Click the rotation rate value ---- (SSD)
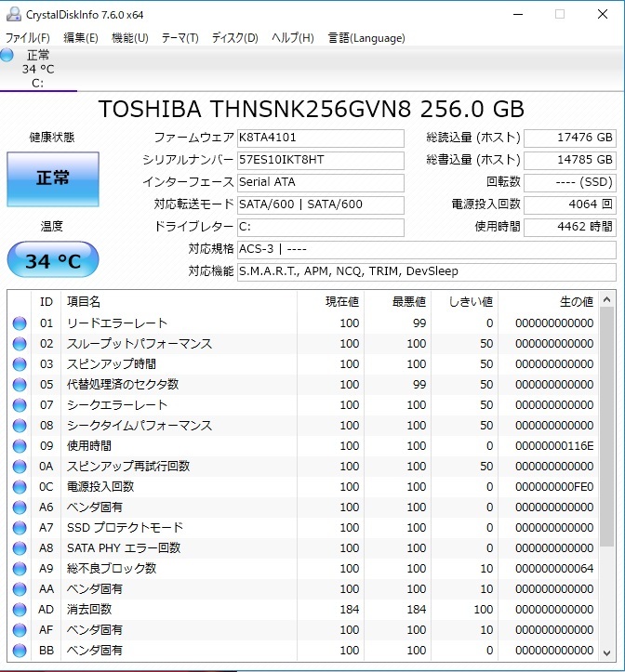Screen dimensions: 625x672 pyautogui.click(x=570, y=182)
